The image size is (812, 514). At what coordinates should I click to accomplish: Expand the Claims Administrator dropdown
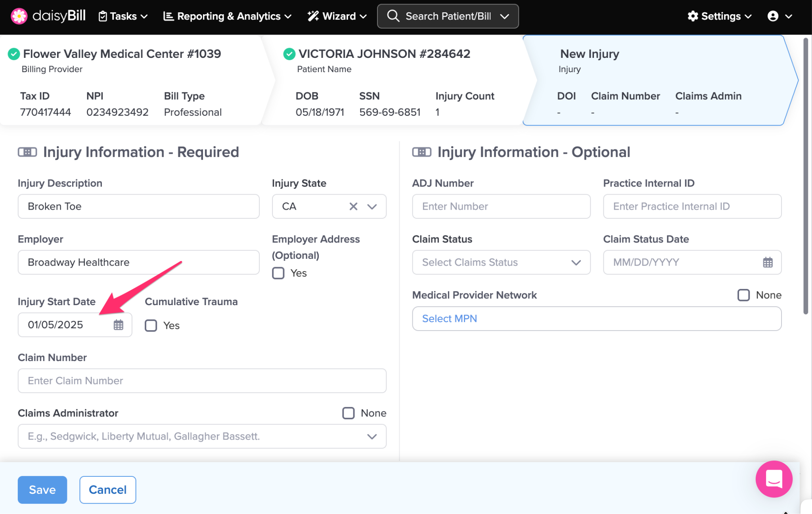[x=372, y=436]
